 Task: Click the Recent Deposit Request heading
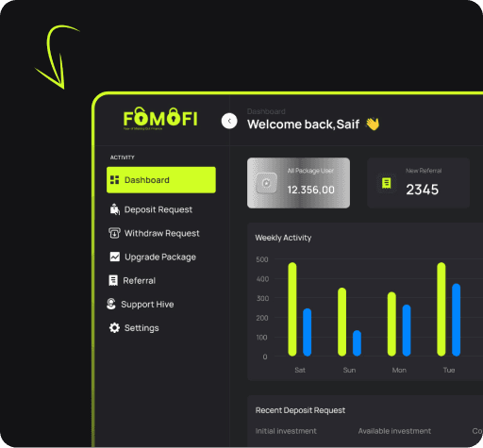click(300, 410)
